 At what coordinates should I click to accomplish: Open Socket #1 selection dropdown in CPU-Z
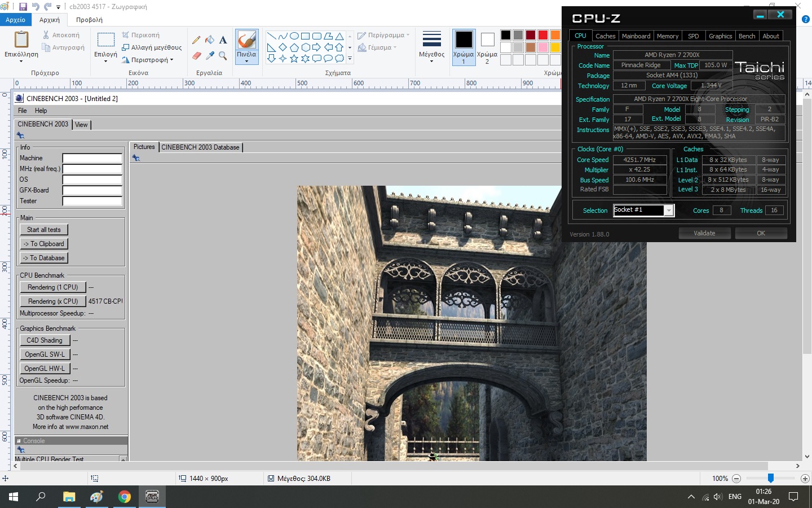point(669,211)
